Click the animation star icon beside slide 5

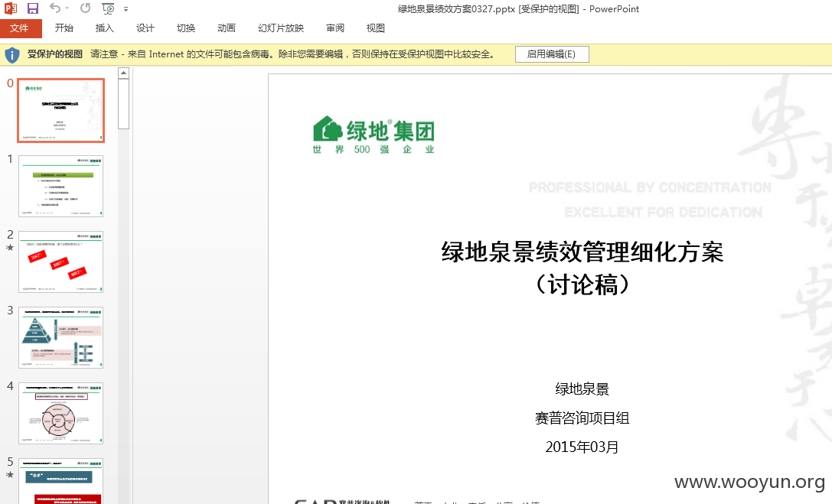tap(9, 475)
